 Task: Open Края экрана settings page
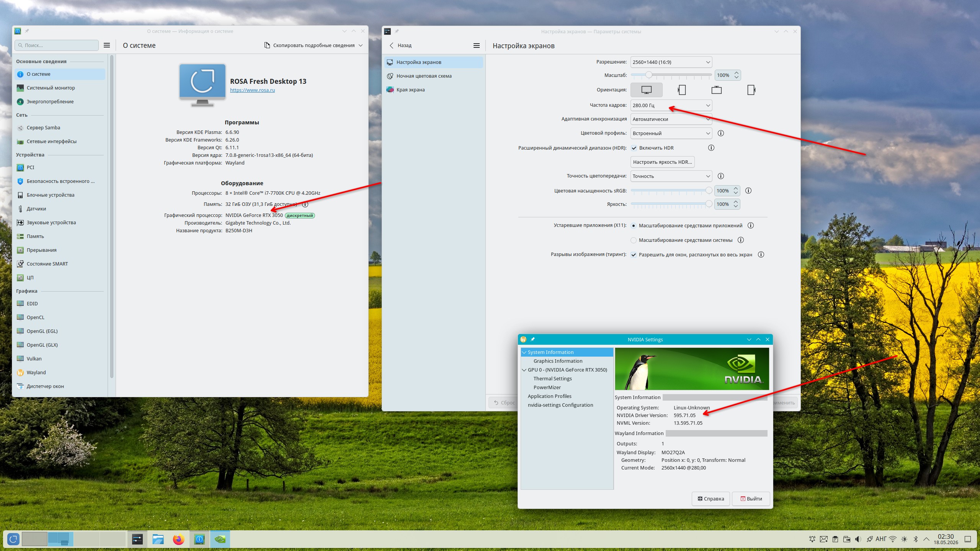(x=434, y=90)
